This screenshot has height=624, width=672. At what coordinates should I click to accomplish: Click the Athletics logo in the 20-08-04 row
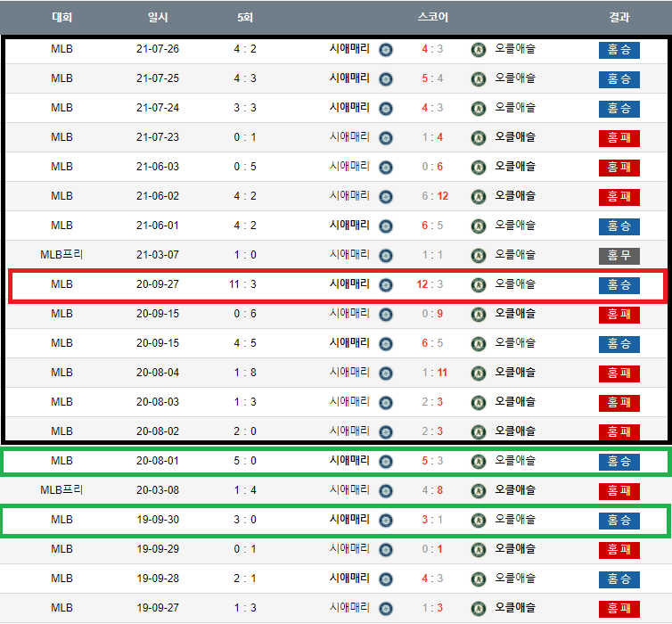tap(479, 374)
